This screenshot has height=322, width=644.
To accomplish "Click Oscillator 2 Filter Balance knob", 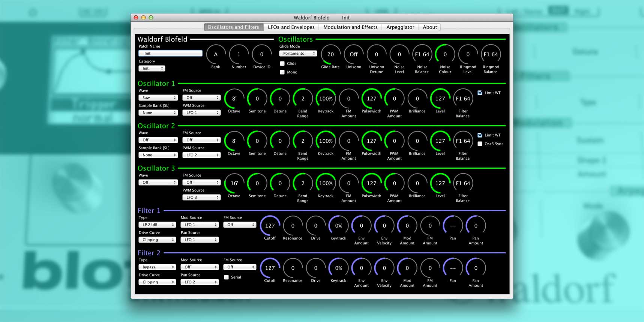I will pos(463,141).
